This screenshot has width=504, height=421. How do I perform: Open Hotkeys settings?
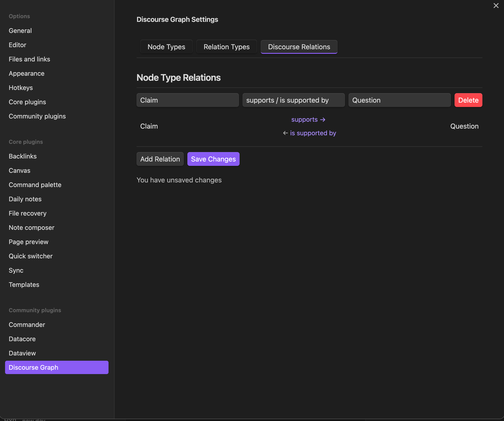click(21, 88)
